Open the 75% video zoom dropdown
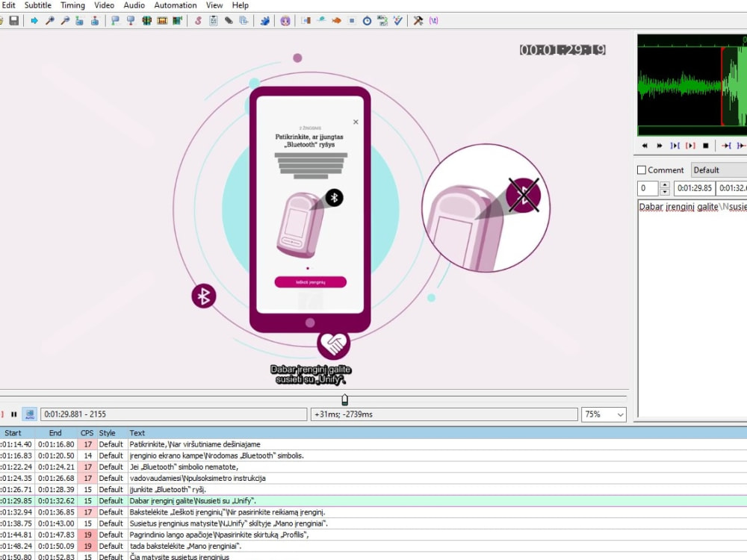 click(x=603, y=414)
